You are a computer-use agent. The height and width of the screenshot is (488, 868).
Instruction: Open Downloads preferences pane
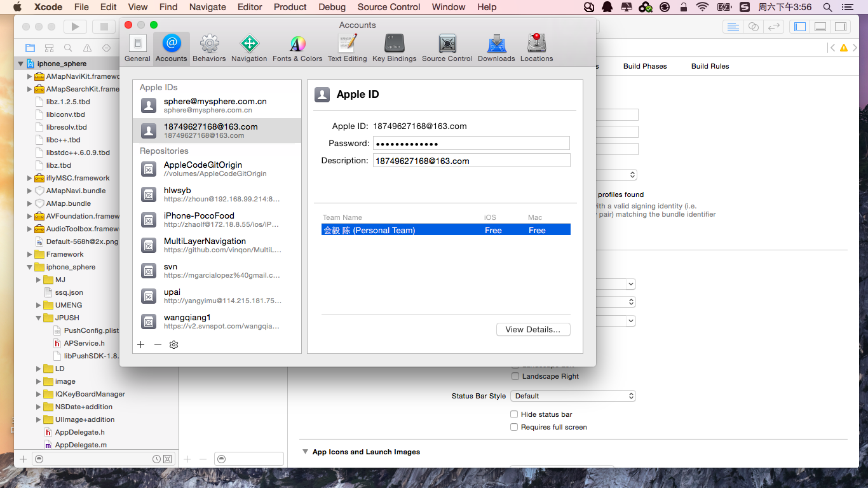click(496, 48)
